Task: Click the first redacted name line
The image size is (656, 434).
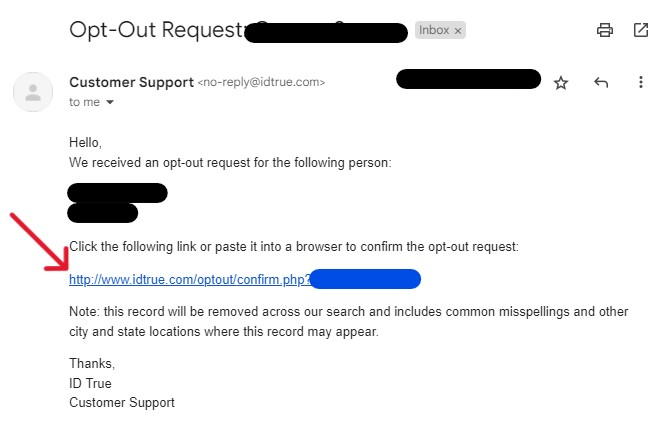Action: click(x=118, y=193)
